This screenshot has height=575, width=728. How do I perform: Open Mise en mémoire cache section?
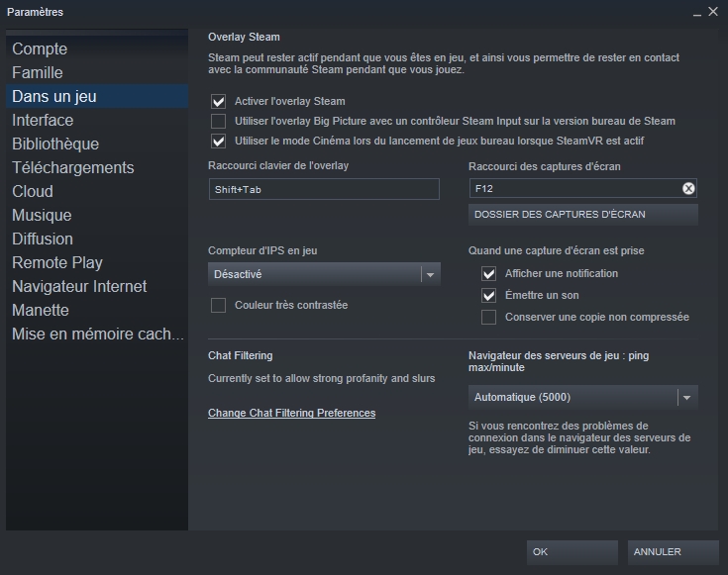97,334
